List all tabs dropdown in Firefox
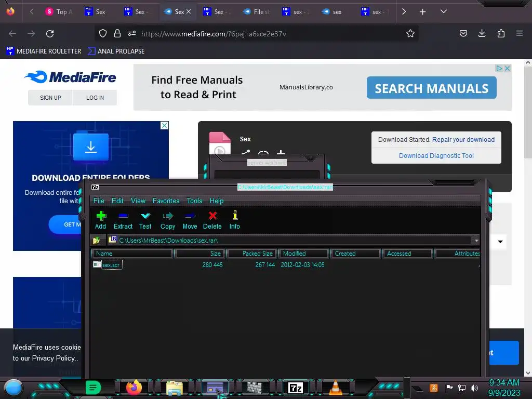532x399 pixels. (444, 11)
